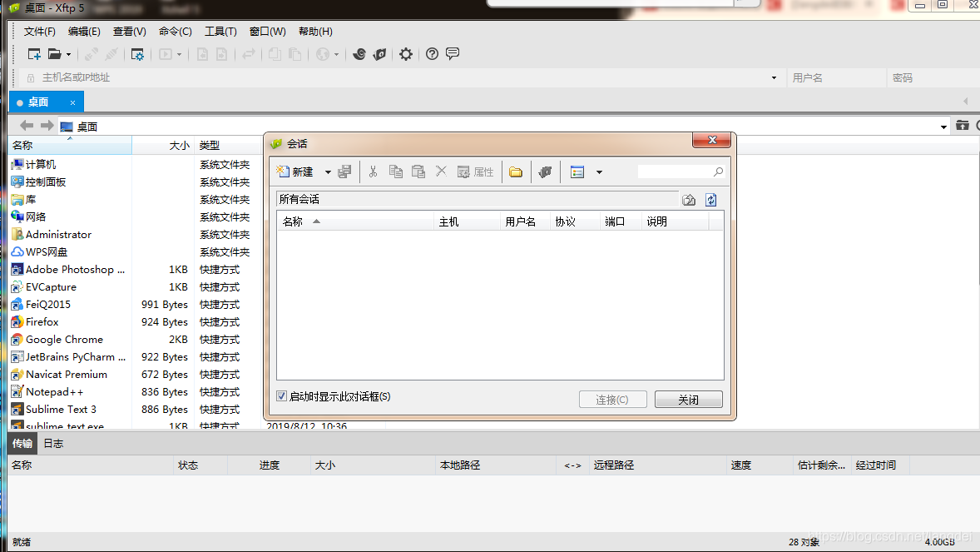
Task: Select Navicat Premium shortcut in file list
Action: (67, 375)
